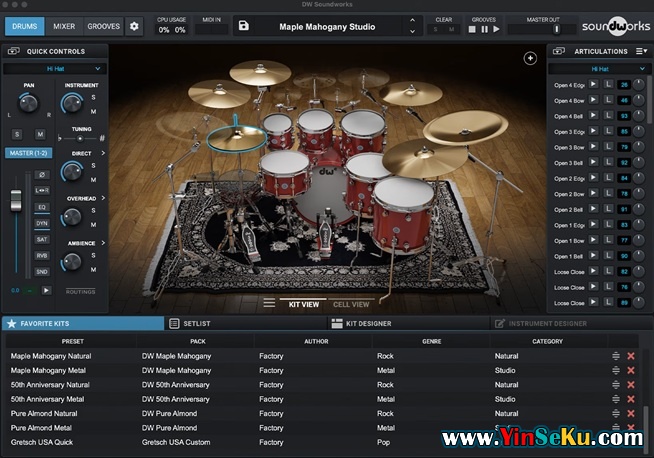This screenshot has width=654, height=458.
Task: Click the save preset floppy disk icon
Action: tap(243, 26)
